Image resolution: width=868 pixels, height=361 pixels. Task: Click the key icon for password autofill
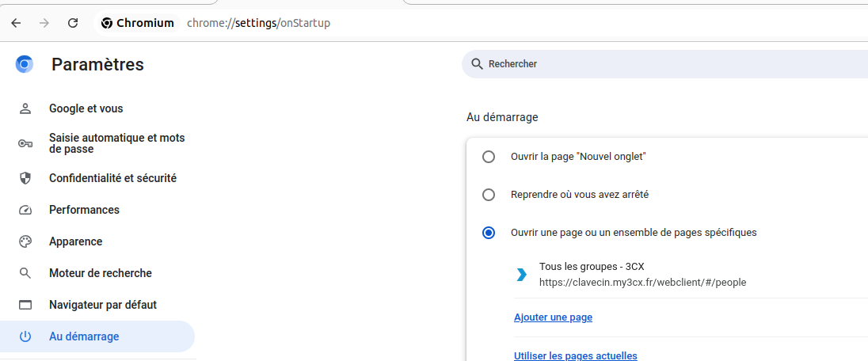pos(25,143)
